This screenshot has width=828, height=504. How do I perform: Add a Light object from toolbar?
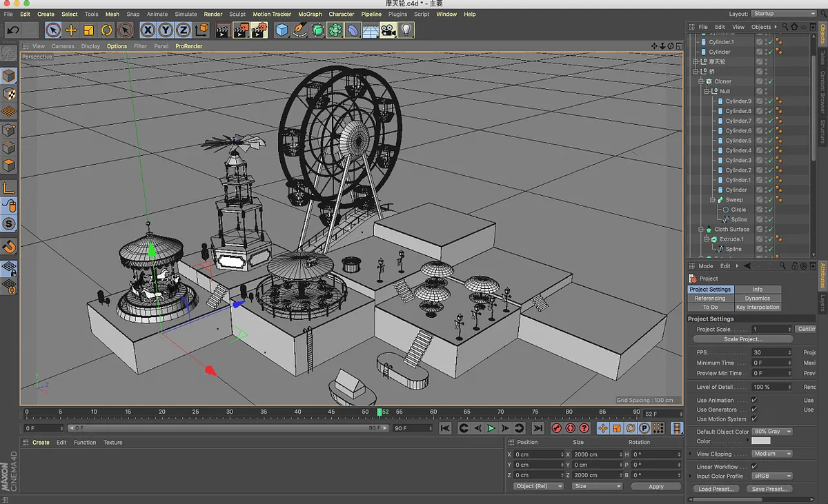click(x=406, y=30)
